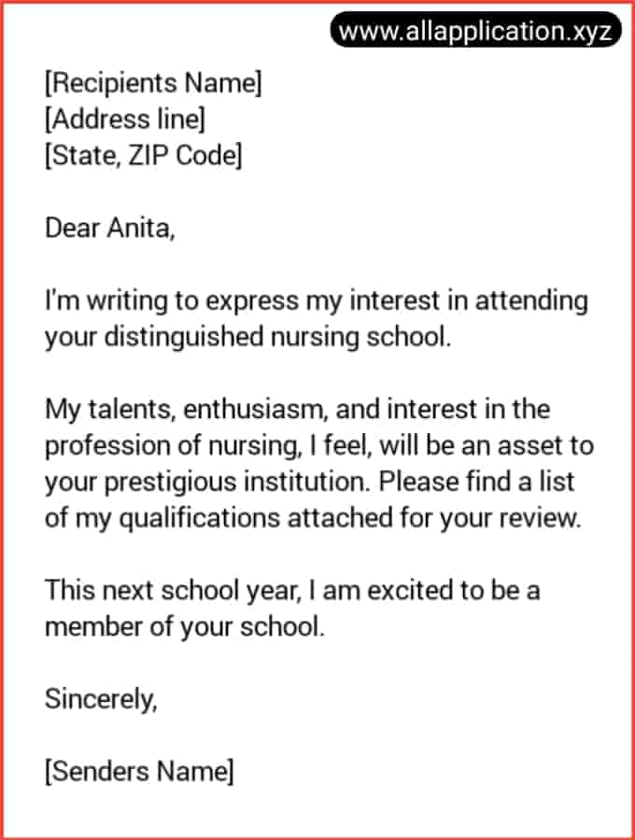Click the word Anita
635x840 pixels.
pyautogui.click(x=140, y=228)
